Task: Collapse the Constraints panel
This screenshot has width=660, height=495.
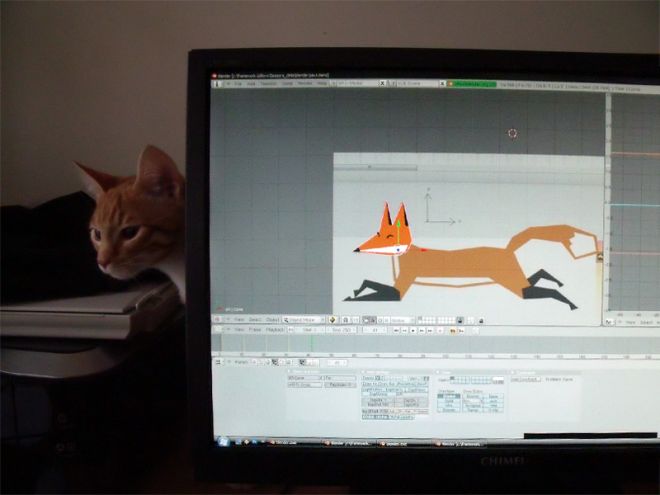Action: (x=512, y=372)
